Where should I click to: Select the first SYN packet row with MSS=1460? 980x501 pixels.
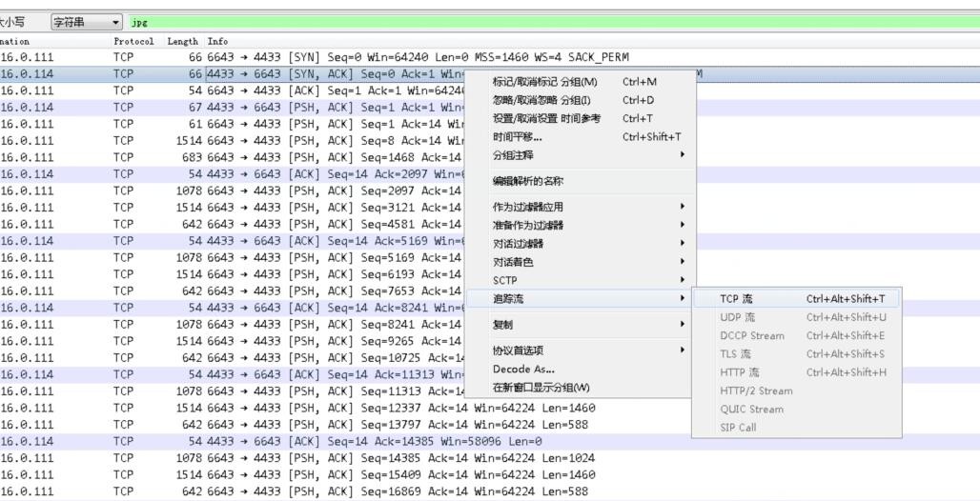click(x=381, y=57)
